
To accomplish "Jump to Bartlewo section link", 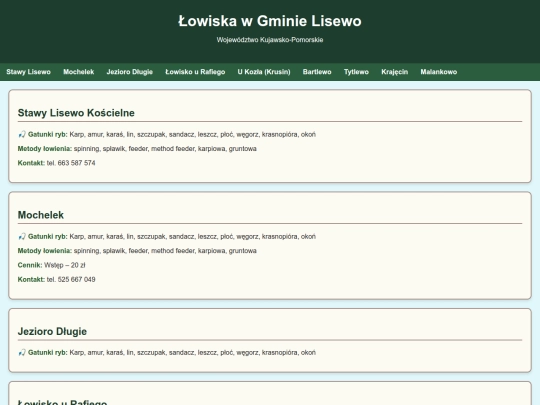I will (317, 72).
